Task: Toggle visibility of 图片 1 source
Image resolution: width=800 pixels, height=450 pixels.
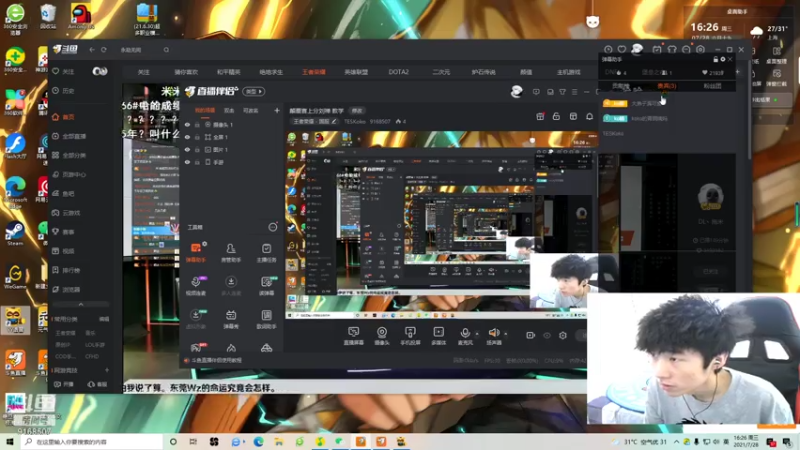Action: [187, 149]
